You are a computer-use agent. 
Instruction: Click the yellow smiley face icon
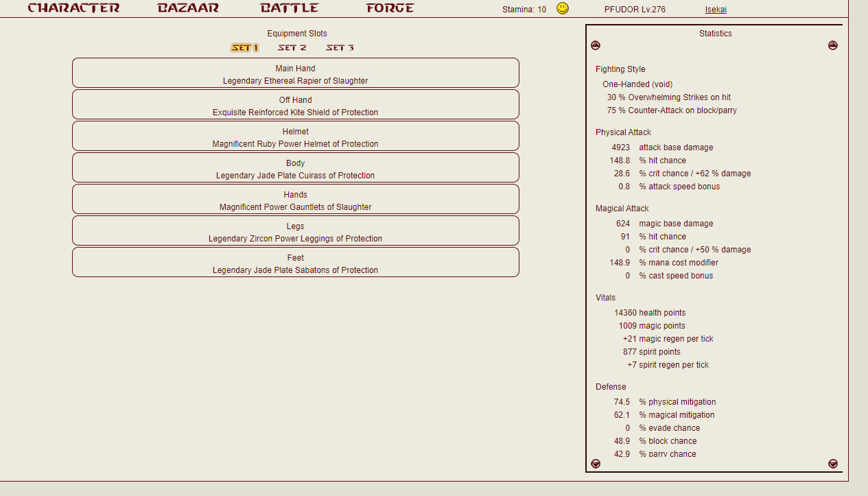(x=563, y=9)
